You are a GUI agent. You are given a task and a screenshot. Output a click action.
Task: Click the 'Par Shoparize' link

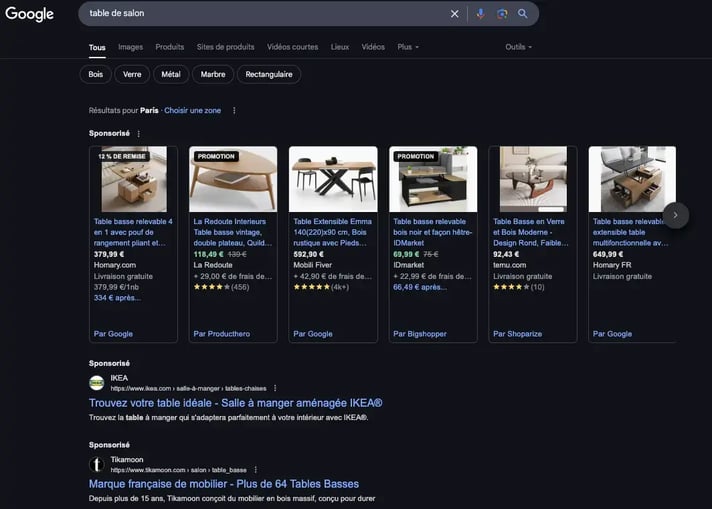coord(518,334)
